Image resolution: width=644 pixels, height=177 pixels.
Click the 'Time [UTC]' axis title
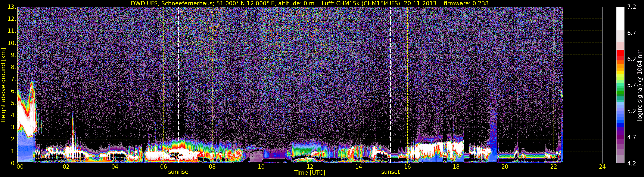[310, 173]
